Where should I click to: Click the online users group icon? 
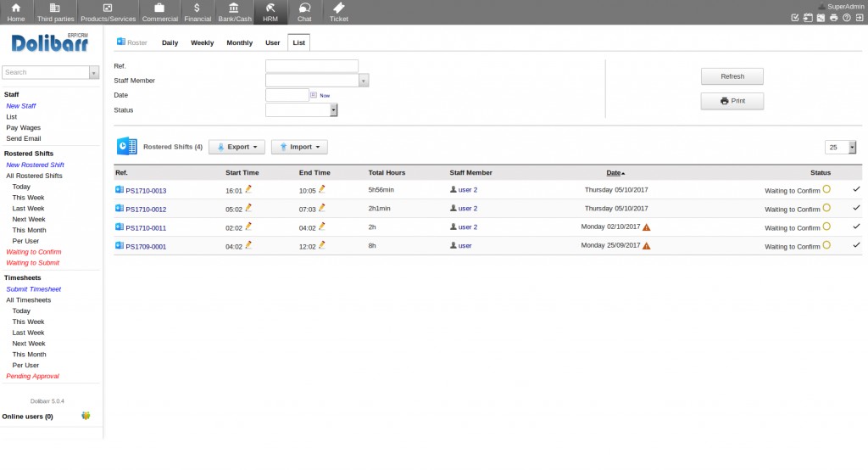86,416
